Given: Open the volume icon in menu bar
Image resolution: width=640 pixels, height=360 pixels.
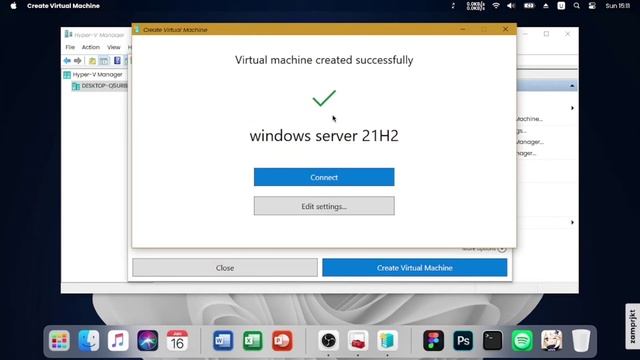Looking at the screenshot, I should pos(511,6).
